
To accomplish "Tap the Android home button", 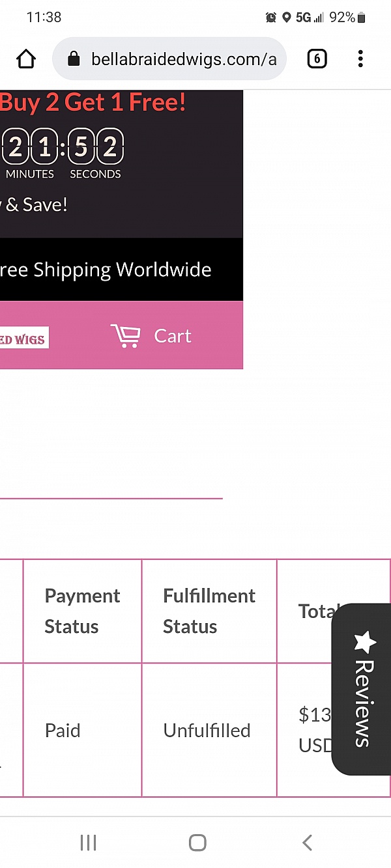I will pyautogui.click(x=197, y=843).
